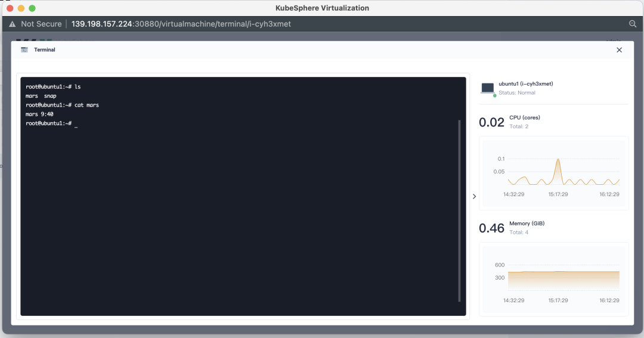Click the 'Total: 4' memory text
This screenshot has width=644, height=338.
click(x=519, y=232)
